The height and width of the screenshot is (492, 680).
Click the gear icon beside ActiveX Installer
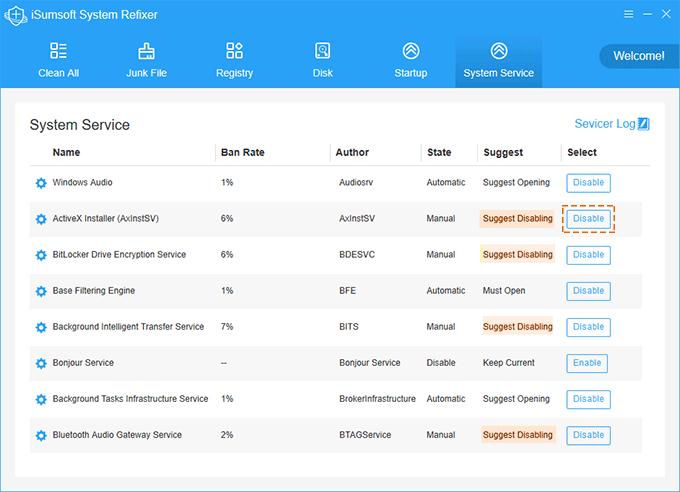pyautogui.click(x=41, y=219)
